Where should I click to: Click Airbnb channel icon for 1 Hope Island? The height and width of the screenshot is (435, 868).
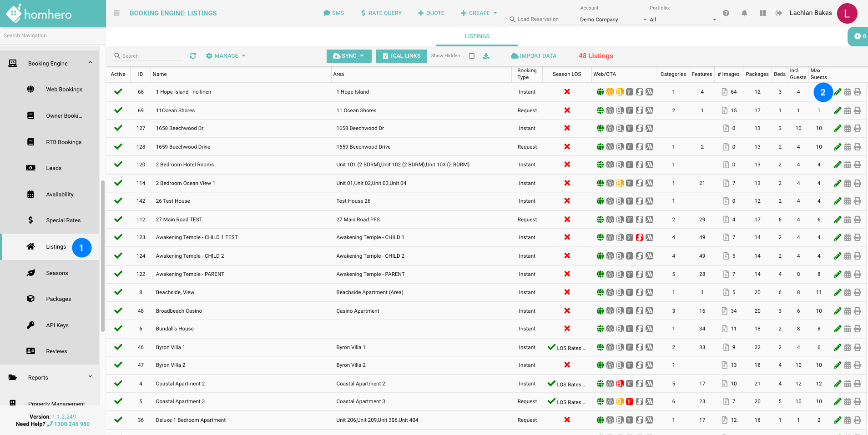pos(610,92)
